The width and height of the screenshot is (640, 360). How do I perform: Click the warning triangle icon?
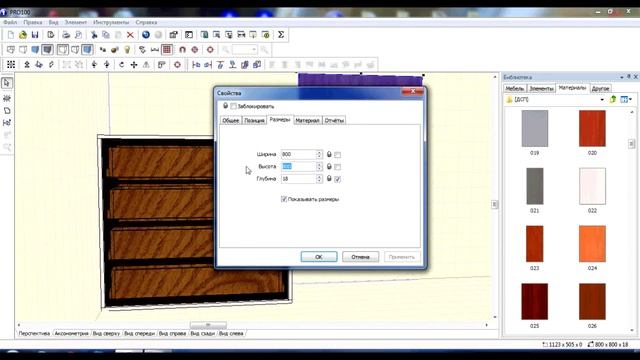point(146,64)
